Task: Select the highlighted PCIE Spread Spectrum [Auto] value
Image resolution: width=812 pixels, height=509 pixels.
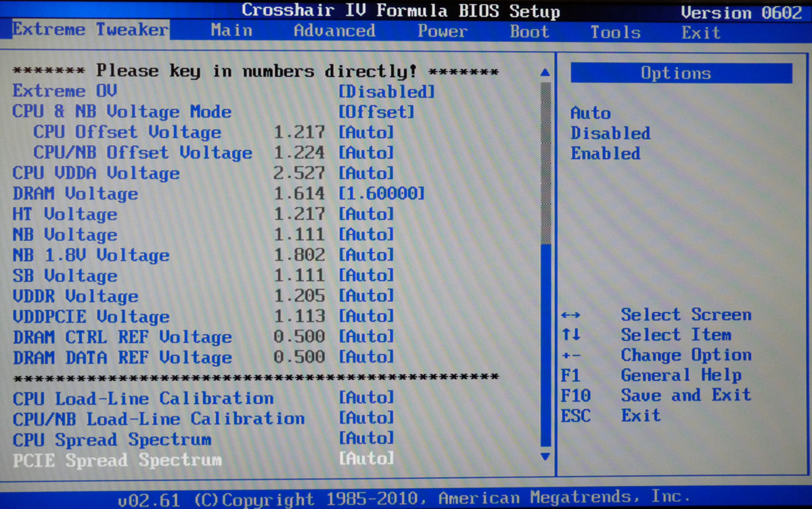Action: click(x=366, y=458)
